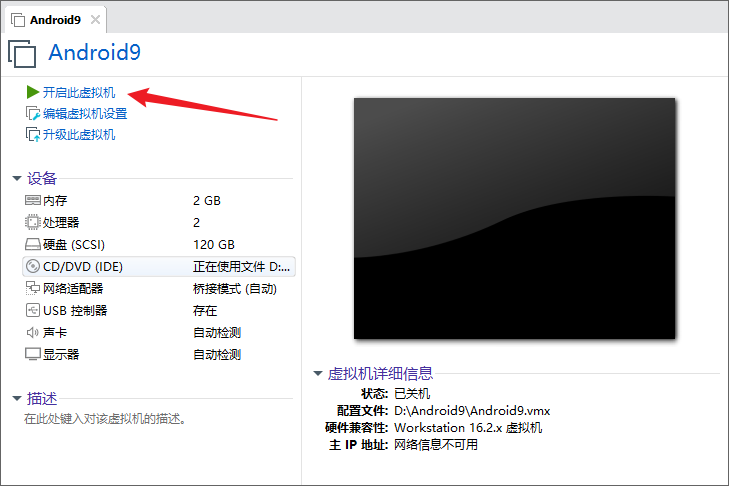Click the Workstation 16.2.x 虚拟机 compatibility text
The width and height of the screenshot is (729, 486).
(x=468, y=427)
